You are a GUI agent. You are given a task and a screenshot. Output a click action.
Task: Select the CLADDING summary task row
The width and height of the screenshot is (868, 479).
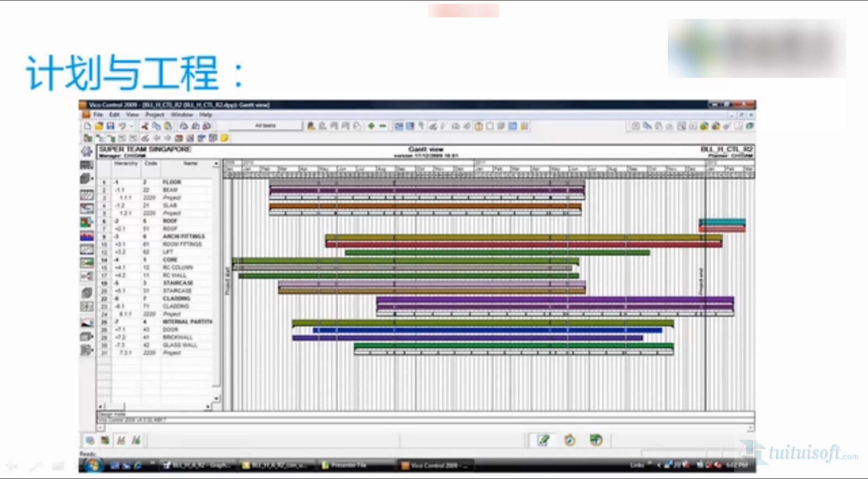pyautogui.click(x=176, y=298)
